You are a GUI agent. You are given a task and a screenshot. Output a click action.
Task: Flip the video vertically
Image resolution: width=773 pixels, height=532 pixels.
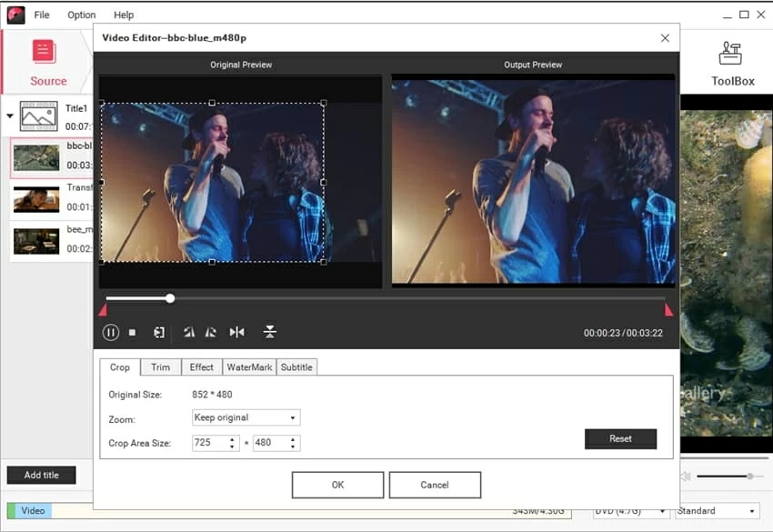pyautogui.click(x=269, y=333)
